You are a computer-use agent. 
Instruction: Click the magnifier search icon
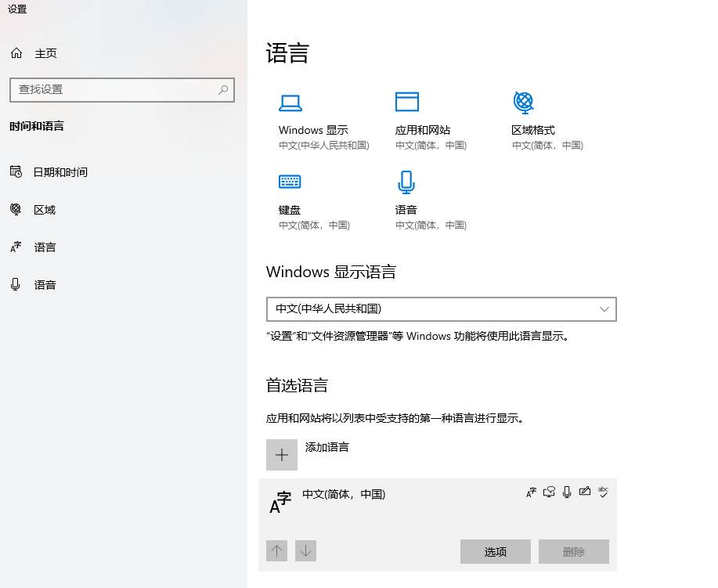223,90
